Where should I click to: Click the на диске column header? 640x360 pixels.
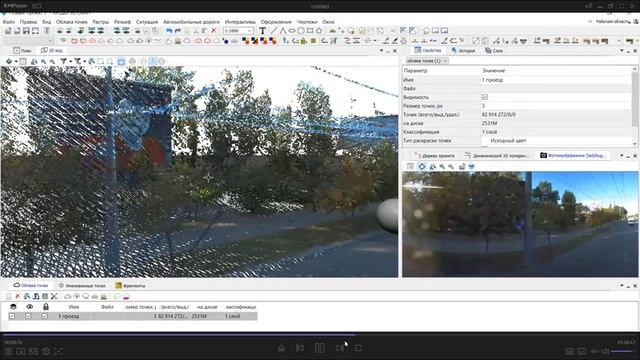(207, 307)
